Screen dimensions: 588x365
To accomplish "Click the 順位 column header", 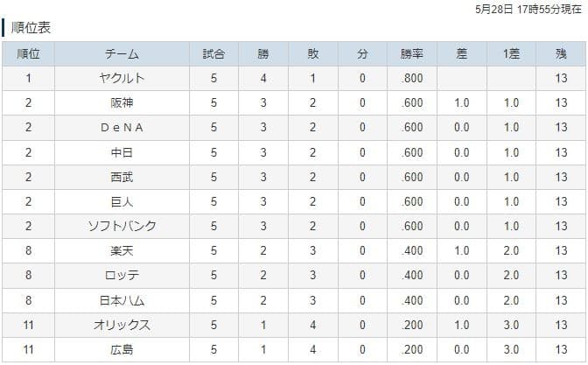I will click(x=29, y=54).
